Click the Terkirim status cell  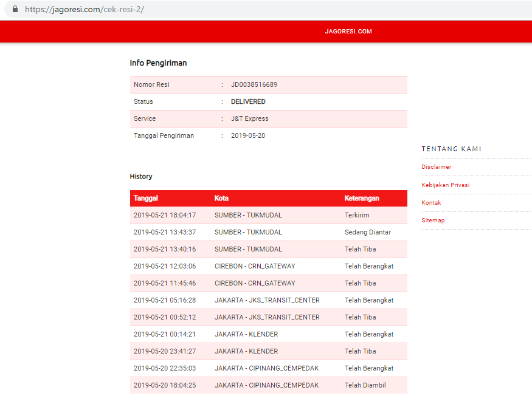pyautogui.click(x=357, y=215)
